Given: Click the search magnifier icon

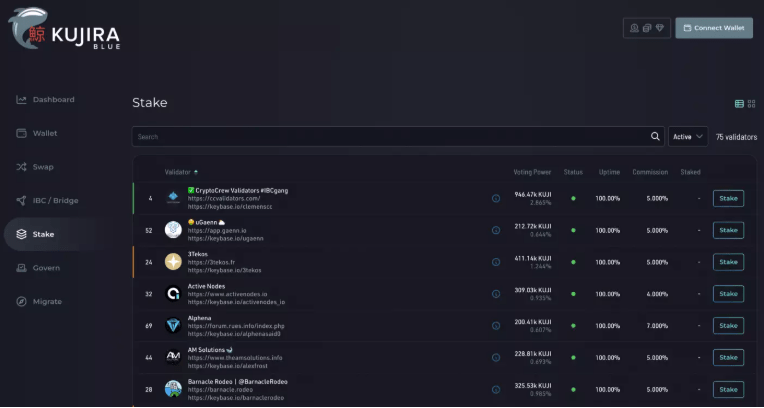Looking at the screenshot, I should 656,136.
